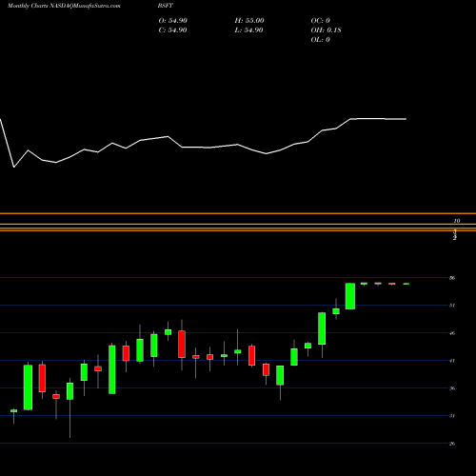This screenshot has height=476, width=476.
Task: Click the Monthly Charts NASDAQ MunafaSutra.com title
Action: [x=64, y=6]
